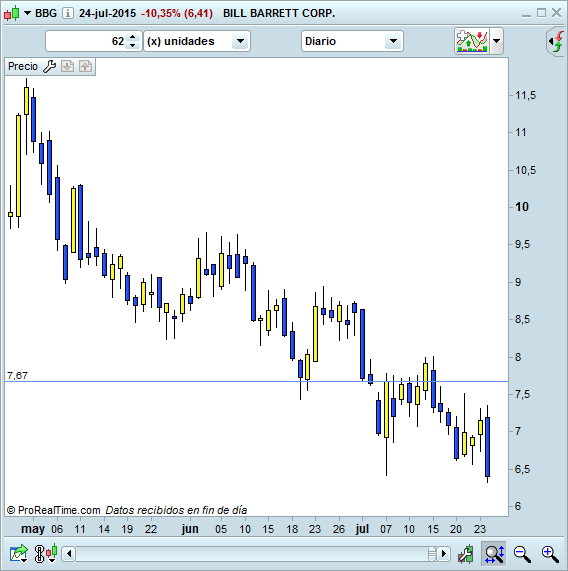Maximize the BBG chart window
This screenshot has width=568, height=571.
pyautogui.click(x=541, y=13)
